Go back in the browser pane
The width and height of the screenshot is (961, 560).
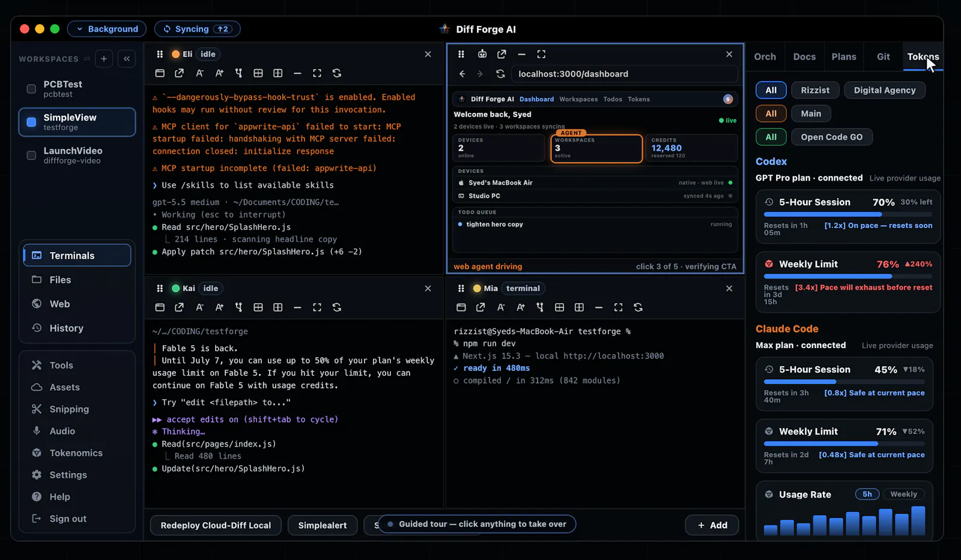(x=462, y=74)
